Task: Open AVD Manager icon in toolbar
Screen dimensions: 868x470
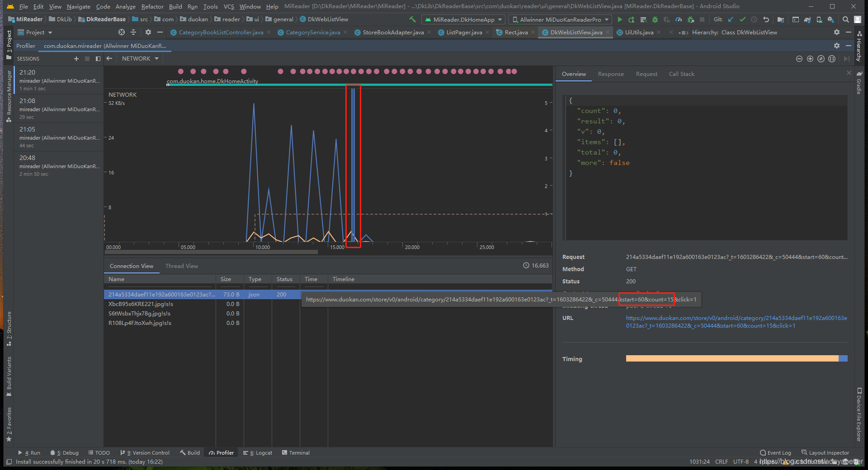Action: tap(819, 19)
